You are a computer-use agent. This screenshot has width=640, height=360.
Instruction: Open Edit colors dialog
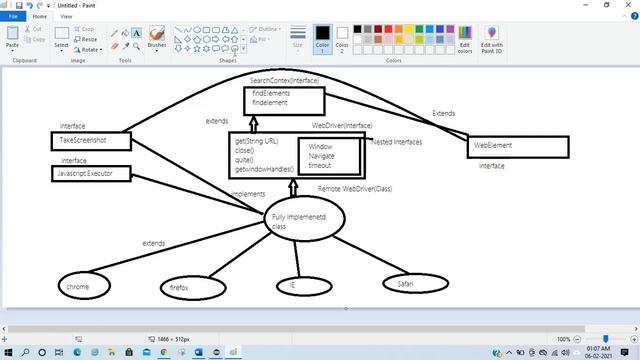pos(465,40)
